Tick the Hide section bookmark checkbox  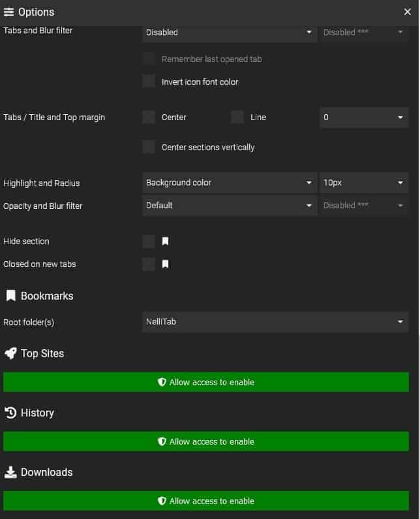[x=149, y=242]
